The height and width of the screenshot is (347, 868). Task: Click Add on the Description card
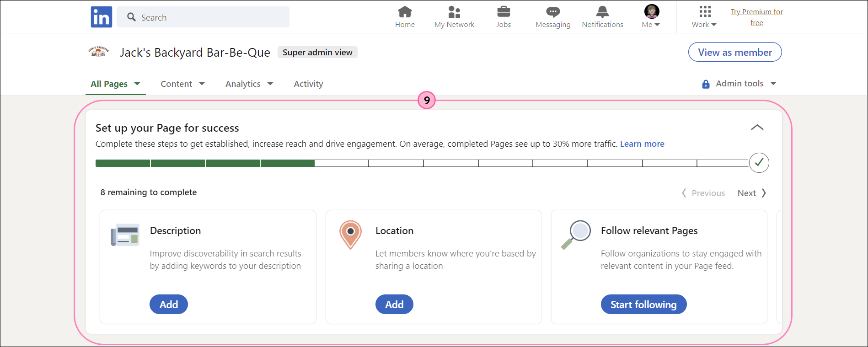tap(169, 304)
